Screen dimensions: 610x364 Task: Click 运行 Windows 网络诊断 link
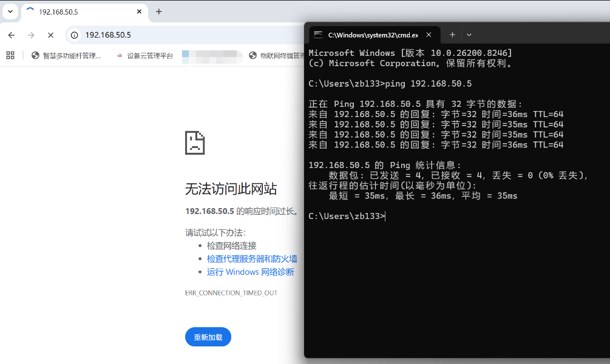click(x=250, y=272)
